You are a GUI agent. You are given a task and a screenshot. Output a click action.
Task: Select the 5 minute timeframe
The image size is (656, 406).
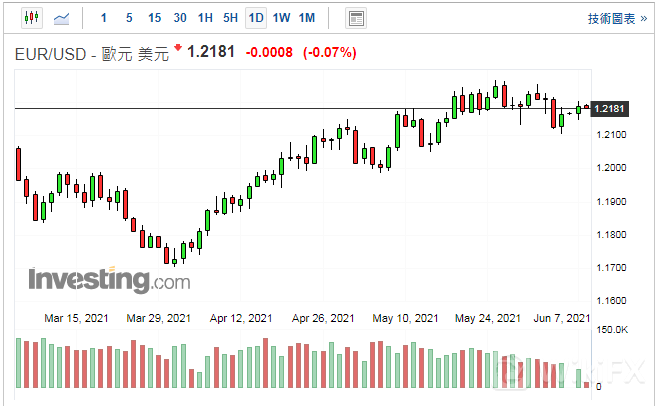coord(129,18)
